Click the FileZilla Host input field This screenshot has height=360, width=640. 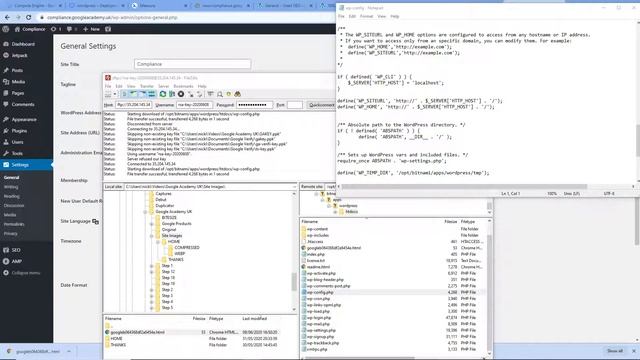pos(133,105)
